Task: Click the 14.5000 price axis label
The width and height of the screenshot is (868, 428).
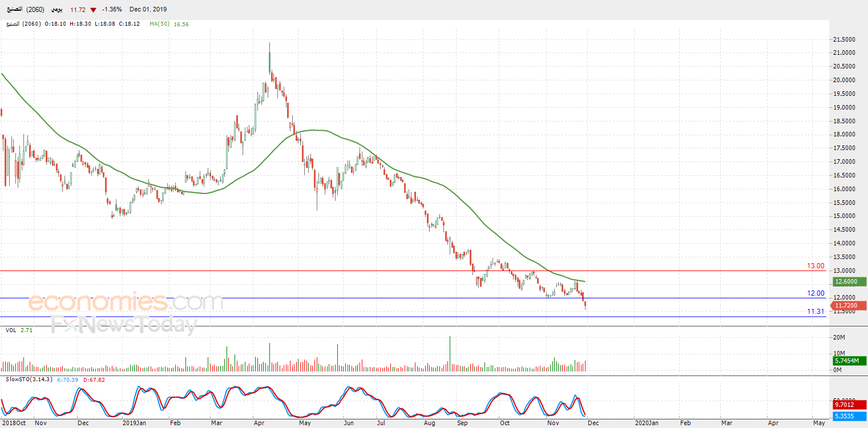Action: point(845,230)
